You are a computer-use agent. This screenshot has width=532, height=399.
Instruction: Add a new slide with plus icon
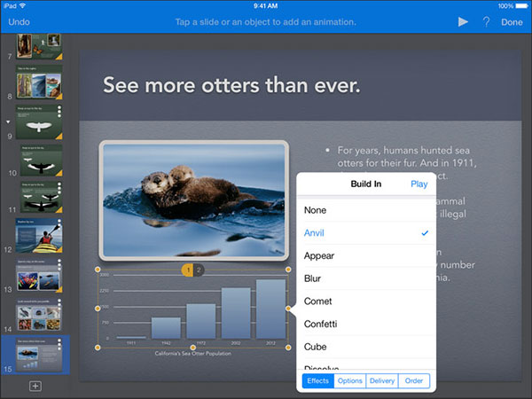(35, 386)
